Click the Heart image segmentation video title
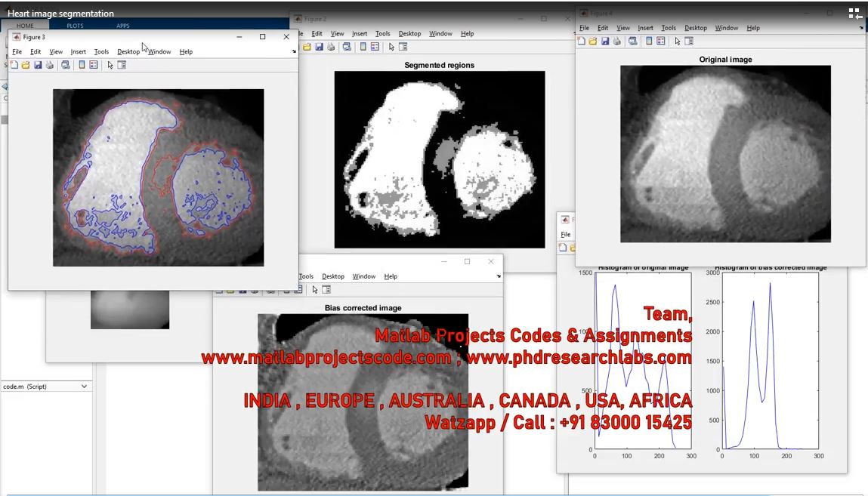The width and height of the screenshot is (868, 496). pyautogui.click(x=61, y=14)
